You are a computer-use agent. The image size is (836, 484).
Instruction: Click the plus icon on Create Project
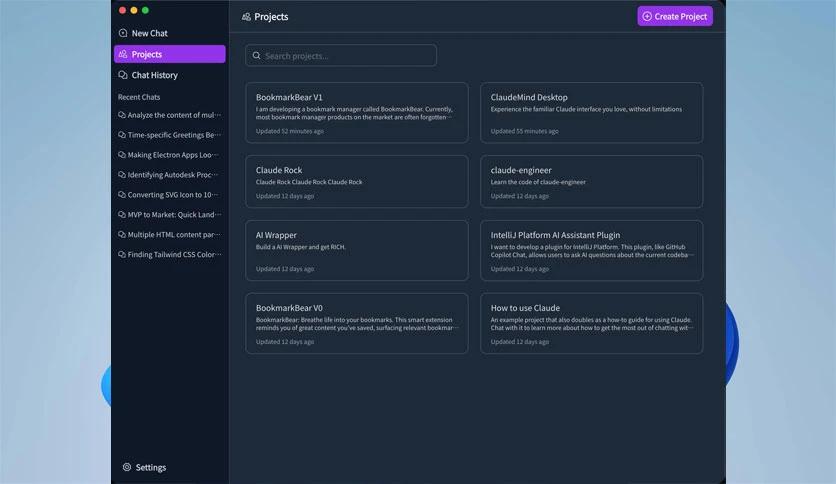pos(647,17)
